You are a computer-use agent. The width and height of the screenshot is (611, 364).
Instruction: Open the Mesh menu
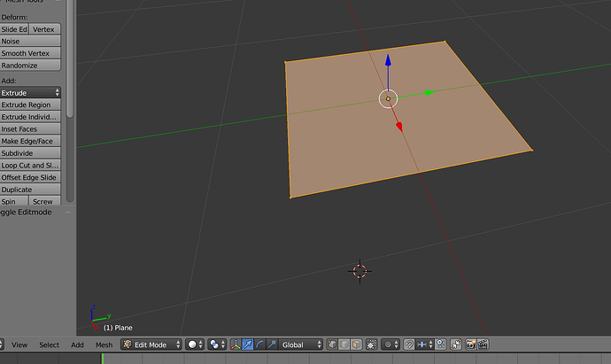coord(104,345)
